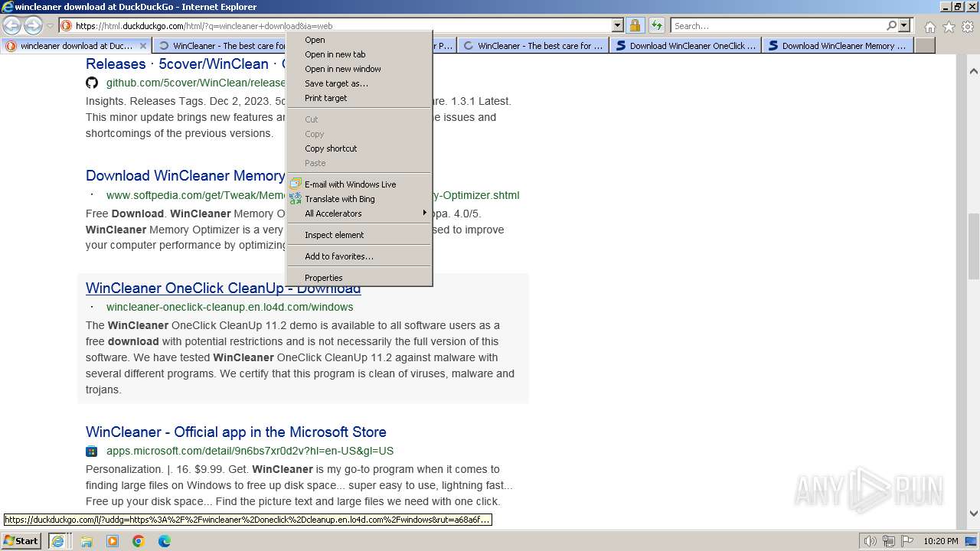Switch to the first WinCleaner - The best care tab
The height and width of the screenshot is (551, 980).
(x=218, y=46)
